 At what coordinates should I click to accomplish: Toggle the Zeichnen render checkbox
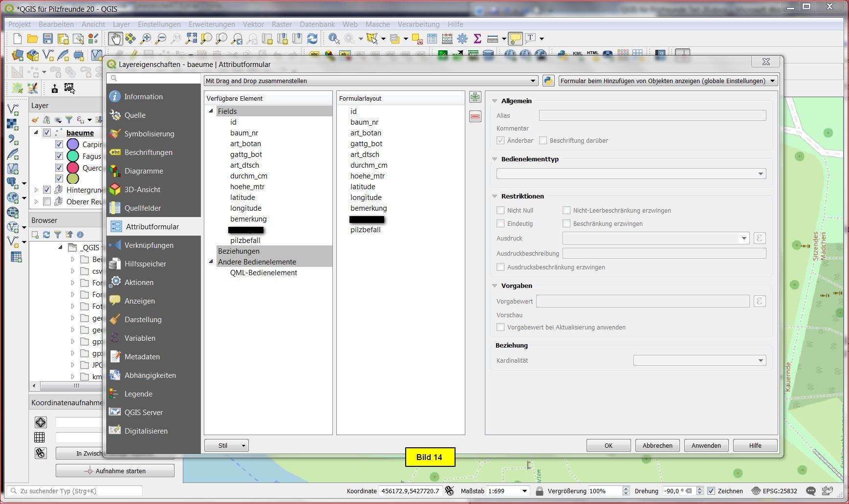point(711,491)
